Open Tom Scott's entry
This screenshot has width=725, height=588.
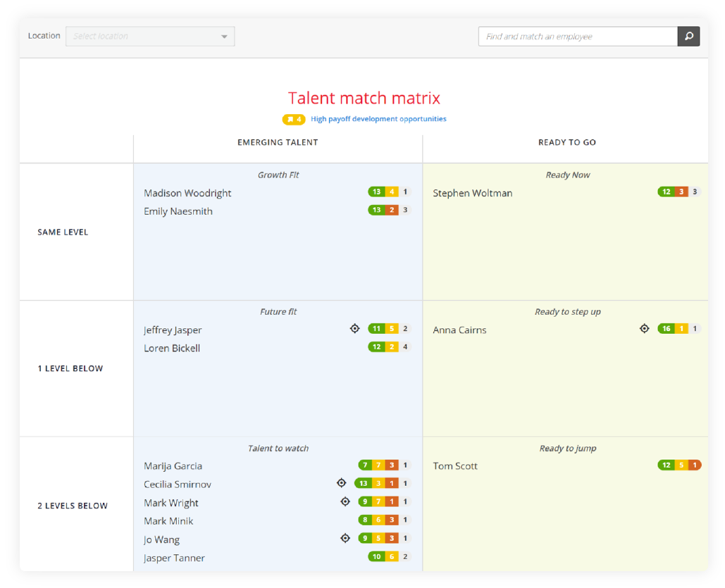click(x=455, y=466)
